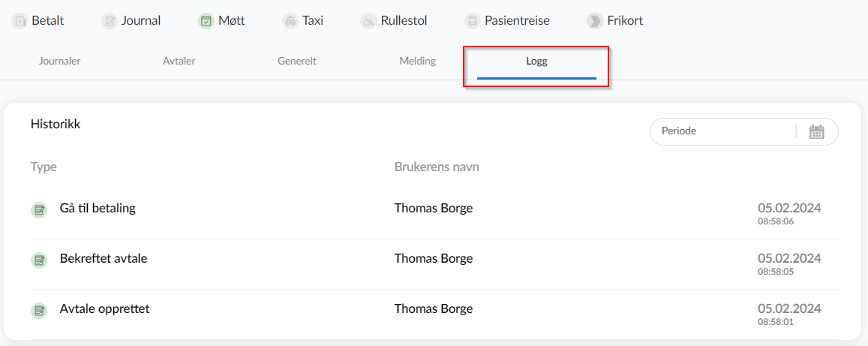Click the Rullestol wheelchair icon

pyautogui.click(x=368, y=21)
